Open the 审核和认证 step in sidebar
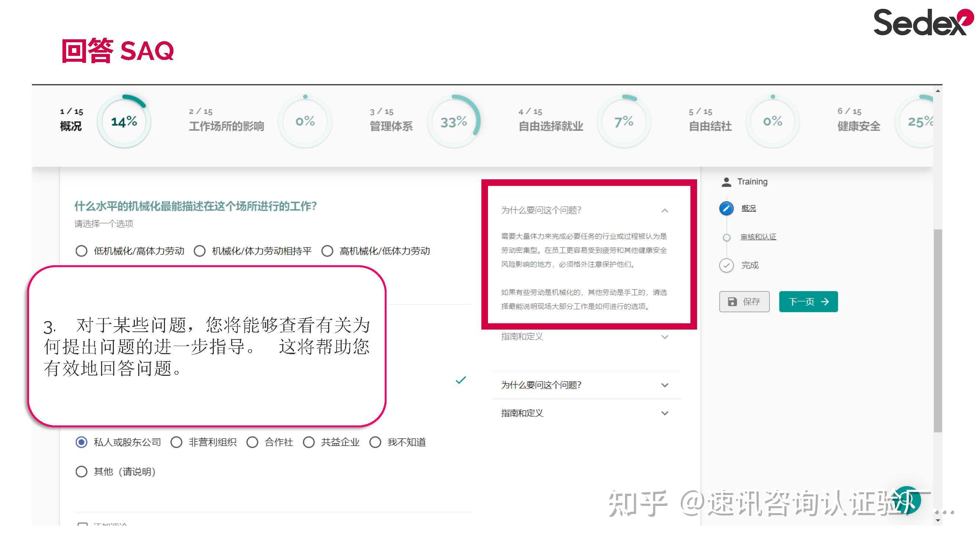980x543 pixels. 758,237
